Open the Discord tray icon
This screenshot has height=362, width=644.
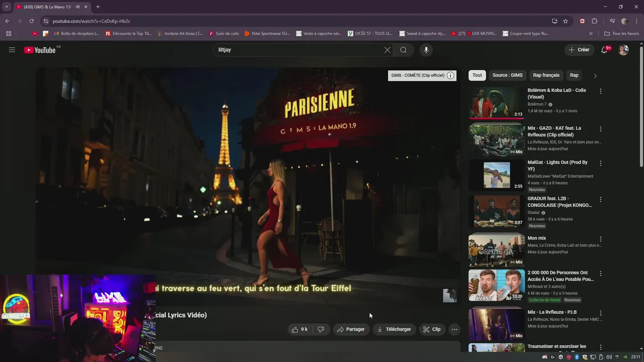click(544, 357)
